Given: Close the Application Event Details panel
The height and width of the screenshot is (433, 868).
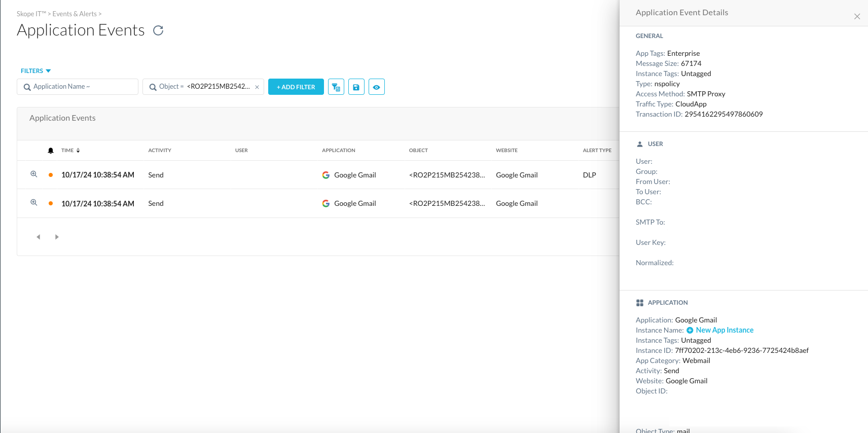Looking at the screenshot, I should [857, 17].
